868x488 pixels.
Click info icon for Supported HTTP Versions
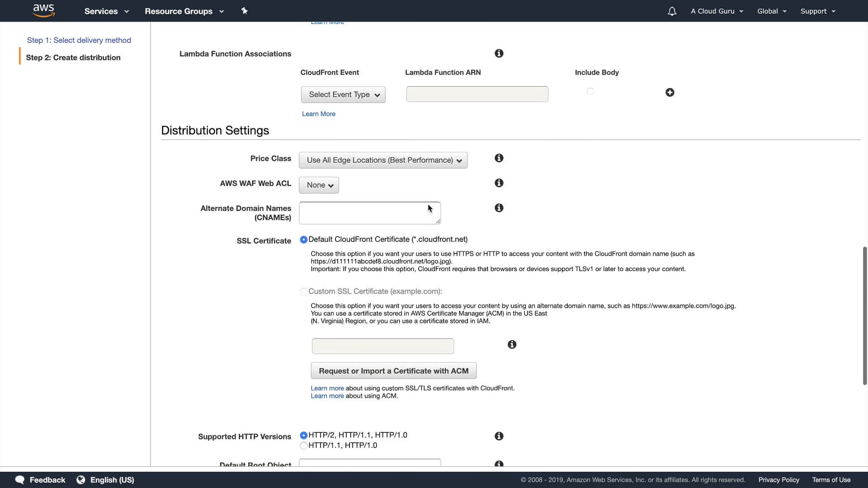point(499,436)
